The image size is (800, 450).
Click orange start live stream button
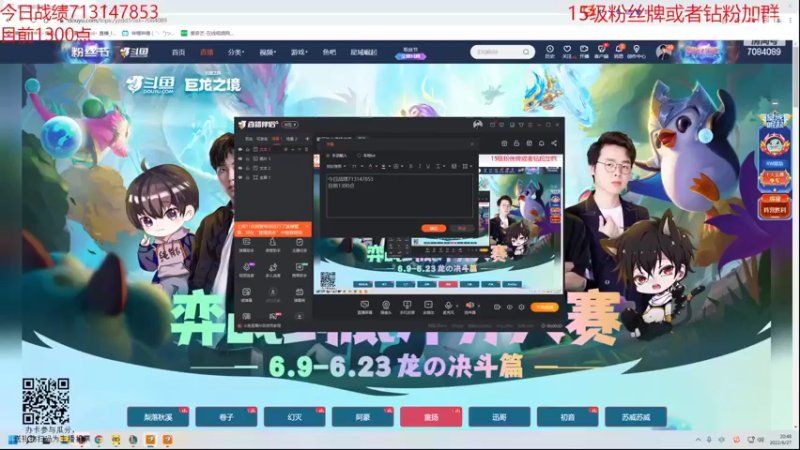[544, 307]
